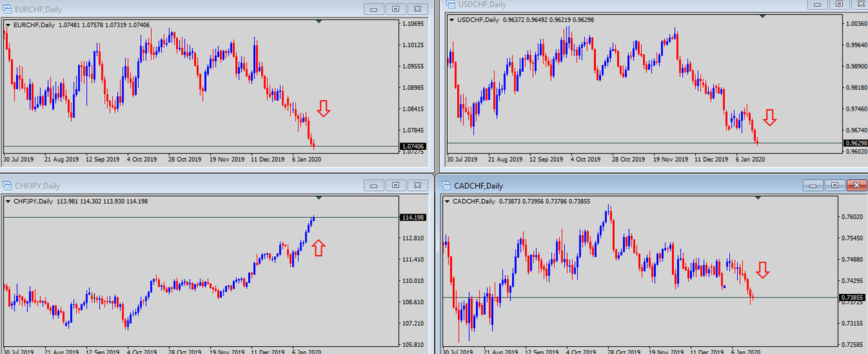Click the EURCHF,Daily window title icon
Screen dimensions: 868x354
(9, 9)
